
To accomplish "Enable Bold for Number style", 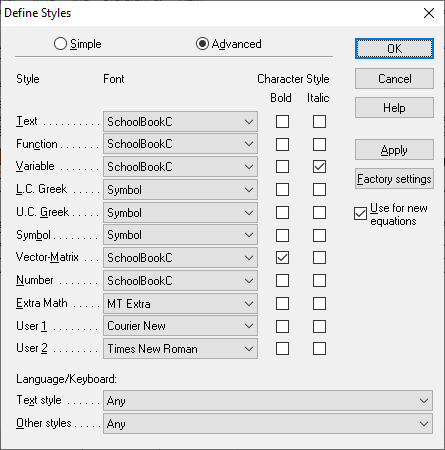I will click(282, 281).
